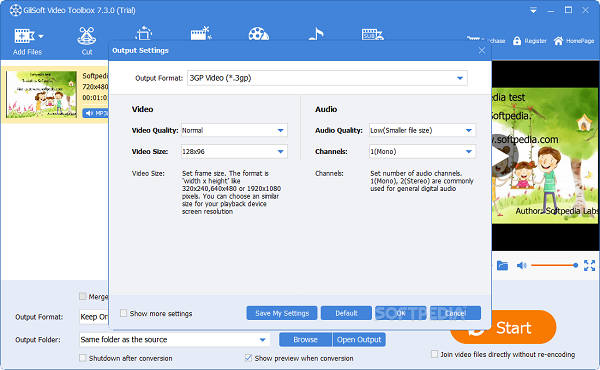Close the Output Settings dialog
600x370 pixels.
coord(482,50)
